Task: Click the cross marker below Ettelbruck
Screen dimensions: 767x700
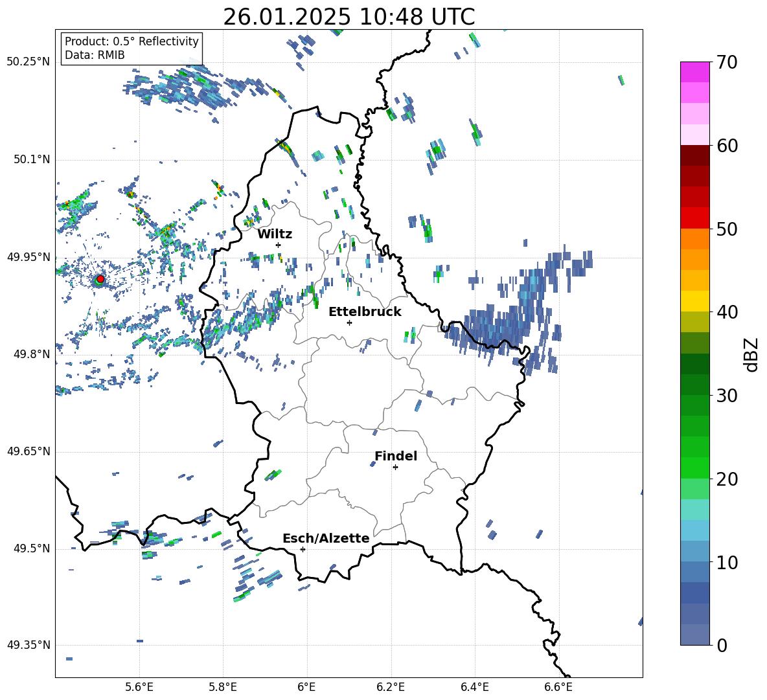Action: 349,322
